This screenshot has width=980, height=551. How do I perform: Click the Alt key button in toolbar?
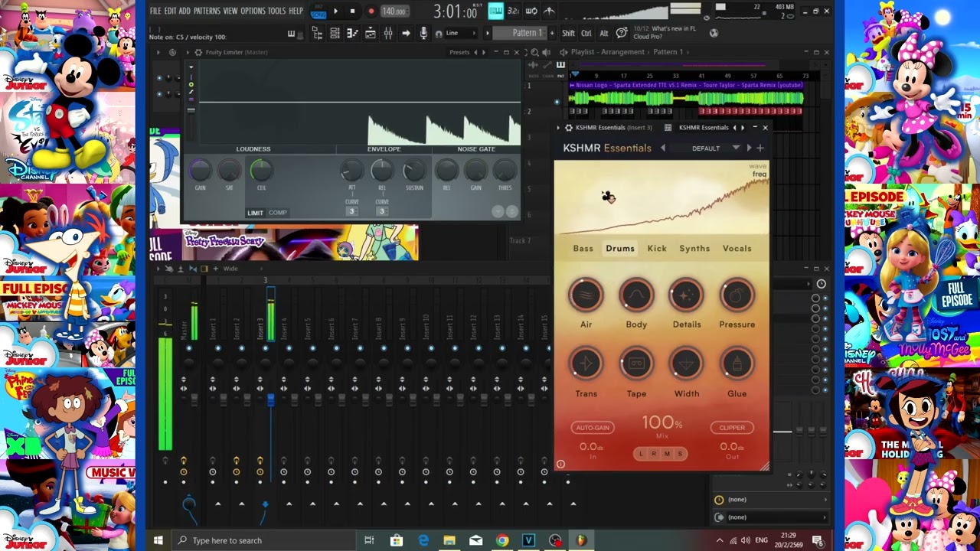(603, 33)
